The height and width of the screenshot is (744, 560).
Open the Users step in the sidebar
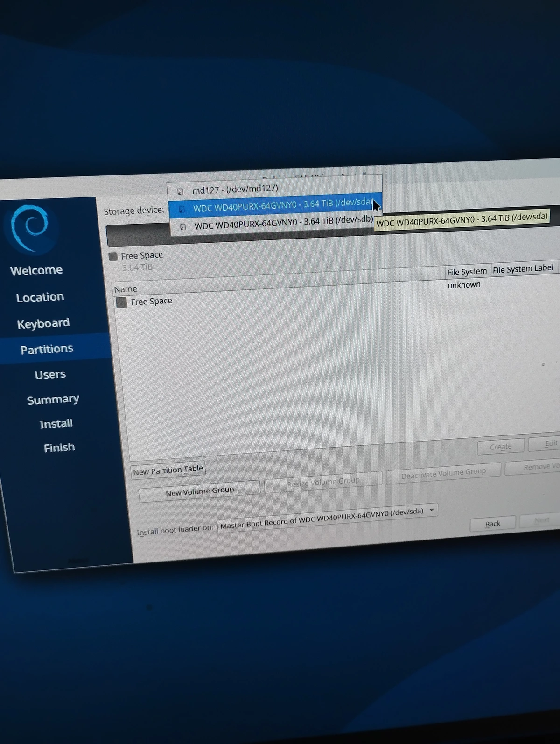coord(50,374)
